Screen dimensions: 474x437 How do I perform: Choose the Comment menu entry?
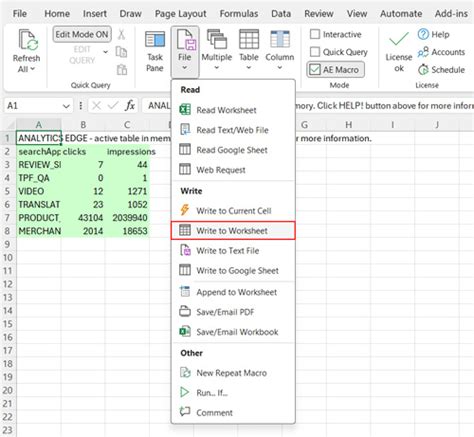click(233, 413)
